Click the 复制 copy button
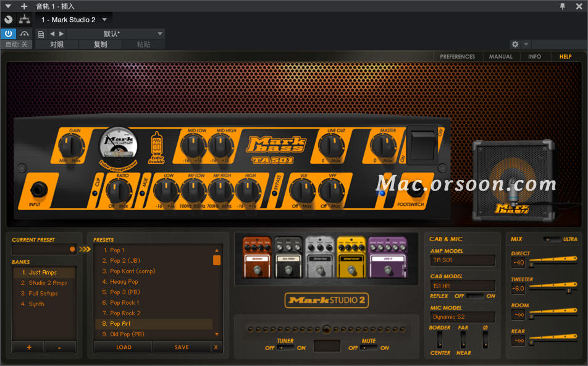 click(x=100, y=45)
